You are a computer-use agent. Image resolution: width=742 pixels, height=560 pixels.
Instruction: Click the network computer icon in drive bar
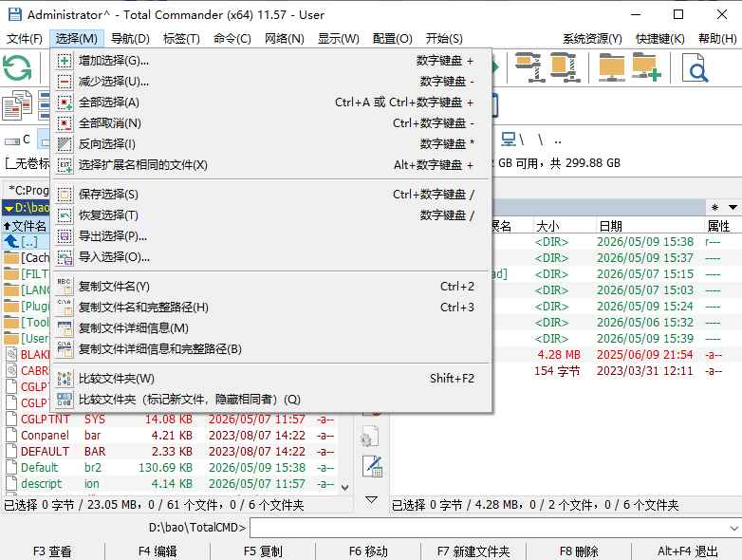509,140
